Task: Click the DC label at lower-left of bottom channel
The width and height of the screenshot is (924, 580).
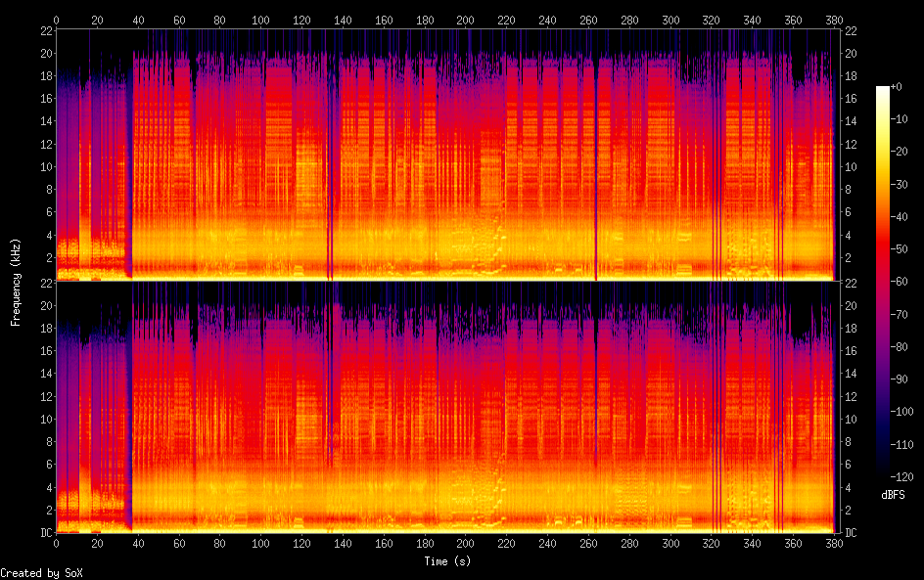Action: coord(45,533)
